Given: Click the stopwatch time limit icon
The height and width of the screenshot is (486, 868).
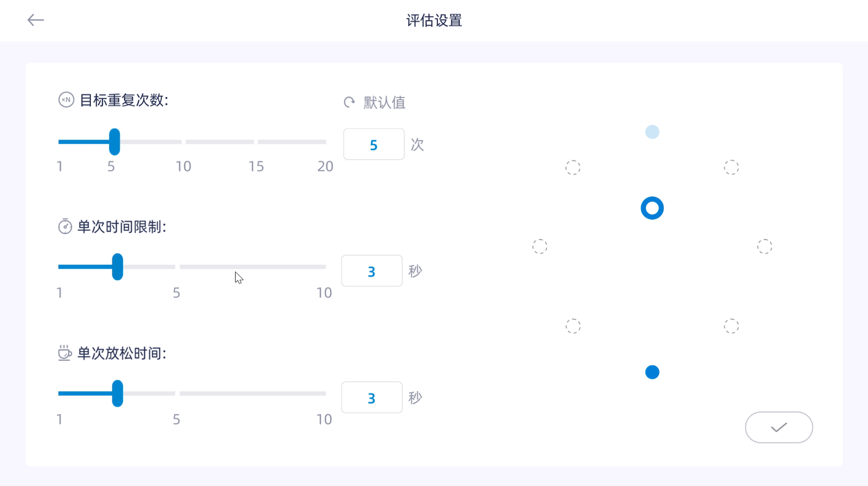Looking at the screenshot, I should tap(65, 226).
